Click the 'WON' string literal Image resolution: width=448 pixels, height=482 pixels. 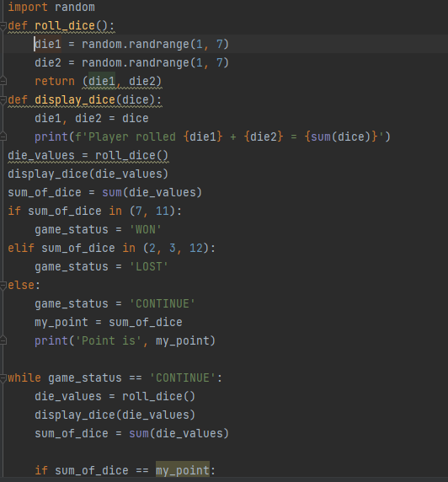coord(146,230)
